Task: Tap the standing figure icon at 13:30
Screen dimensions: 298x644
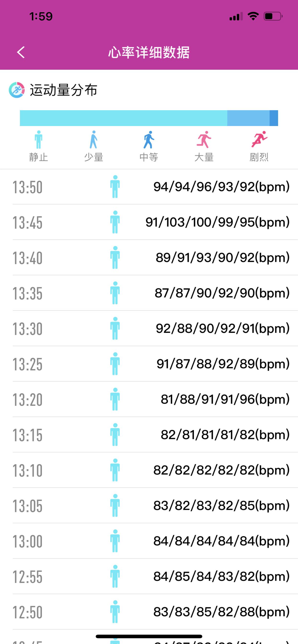Action: [x=115, y=328]
